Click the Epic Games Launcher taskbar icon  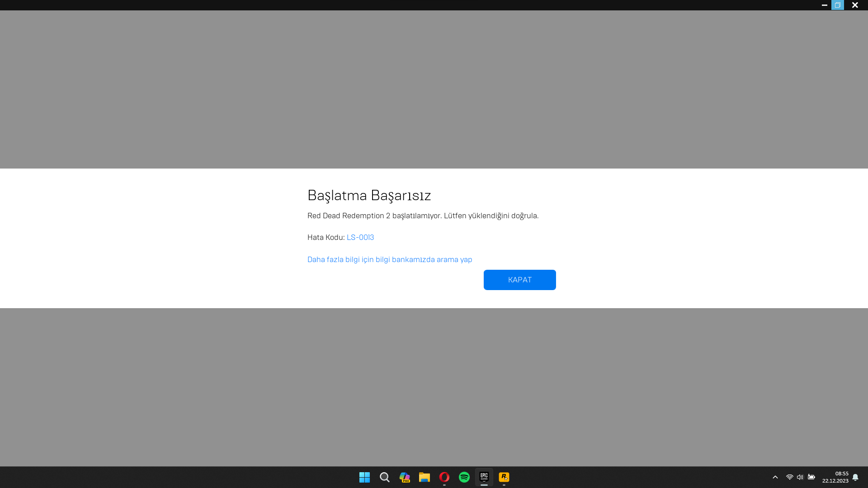(x=484, y=477)
